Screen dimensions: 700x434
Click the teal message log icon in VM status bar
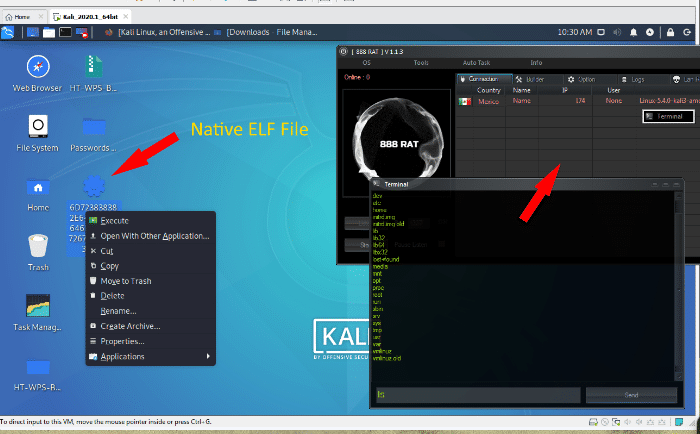click(x=679, y=422)
